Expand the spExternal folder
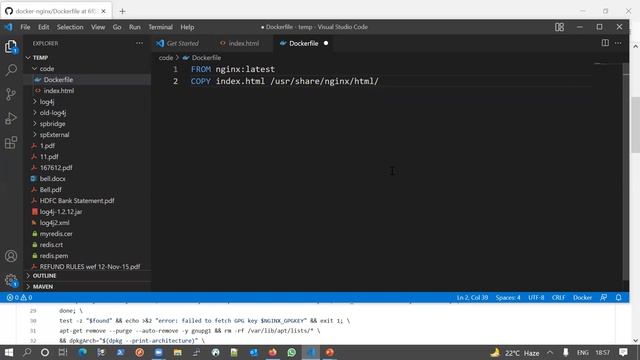 (x=35, y=135)
